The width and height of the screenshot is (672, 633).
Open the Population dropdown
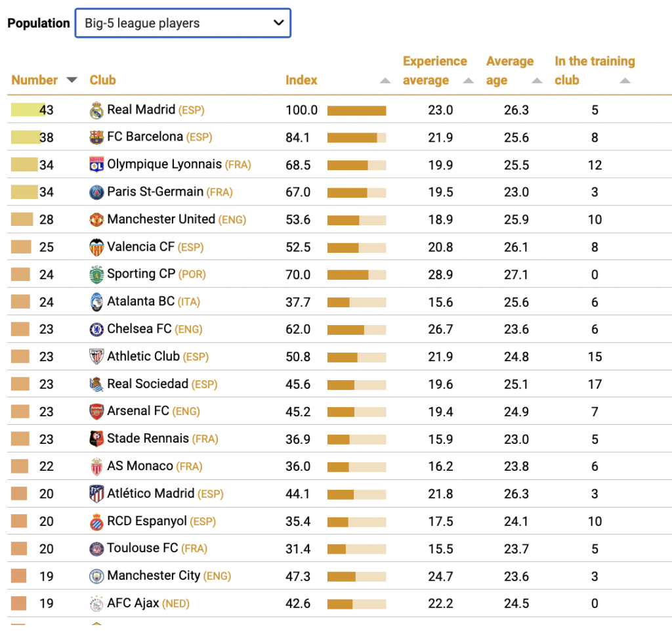click(183, 23)
